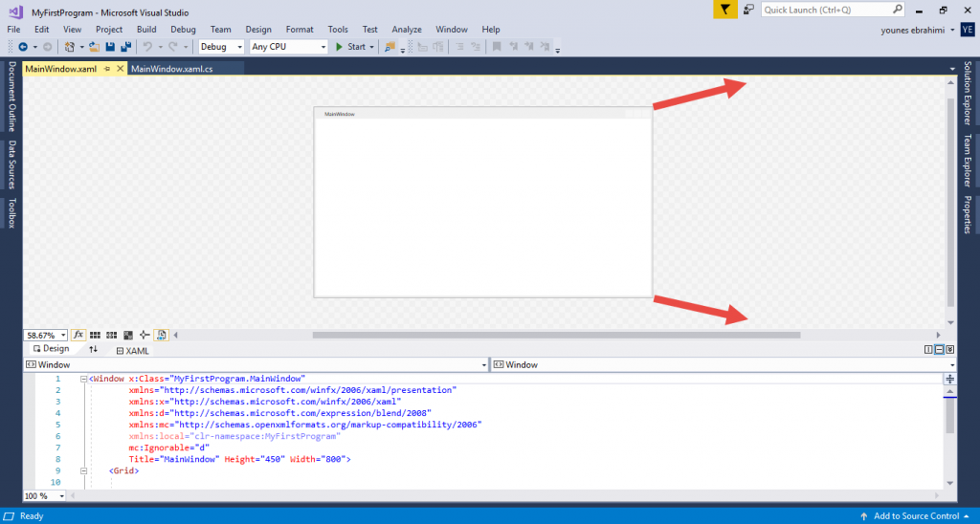Click the Open File folder icon
The height and width of the screenshot is (524, 980).
(94, 47)
